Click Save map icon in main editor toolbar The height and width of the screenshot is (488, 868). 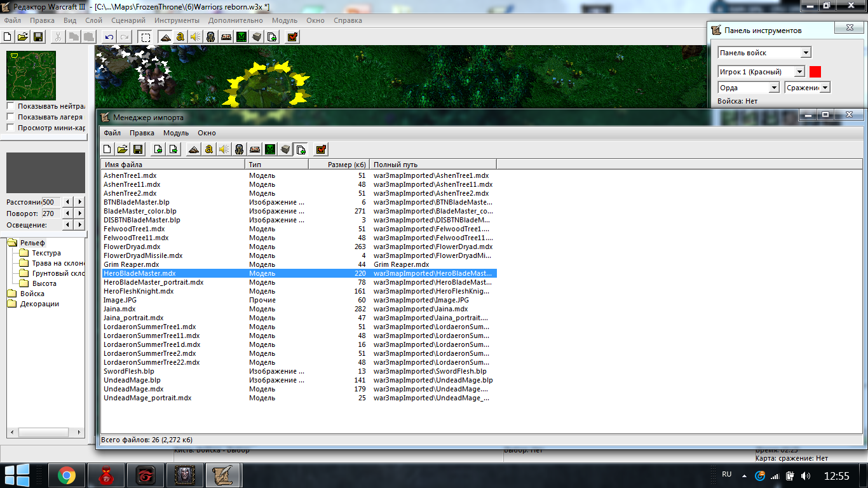tap(38, 37)
